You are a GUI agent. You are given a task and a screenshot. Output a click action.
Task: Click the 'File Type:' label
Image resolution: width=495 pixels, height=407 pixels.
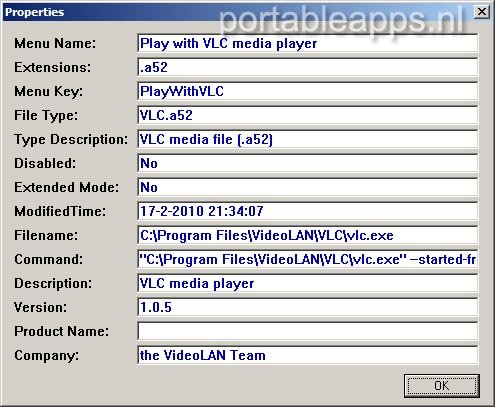[x=46, y=116]
